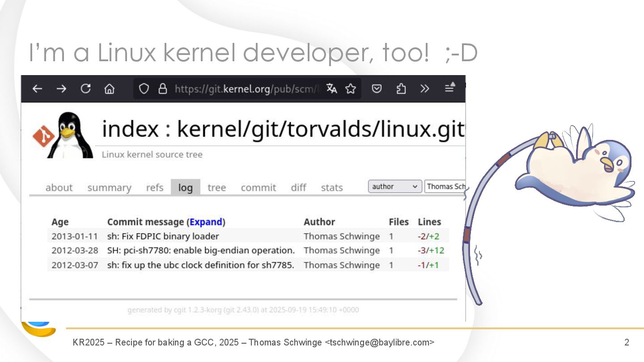Bookmark the page with the star icon
The width and height of the screenshot is (644, 362).
(351, 88)
